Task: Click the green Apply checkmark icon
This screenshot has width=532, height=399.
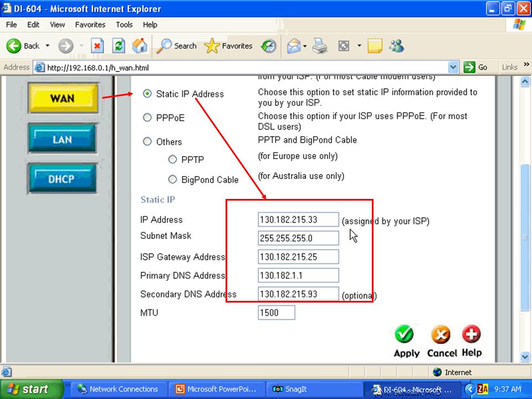Action: 404,334
